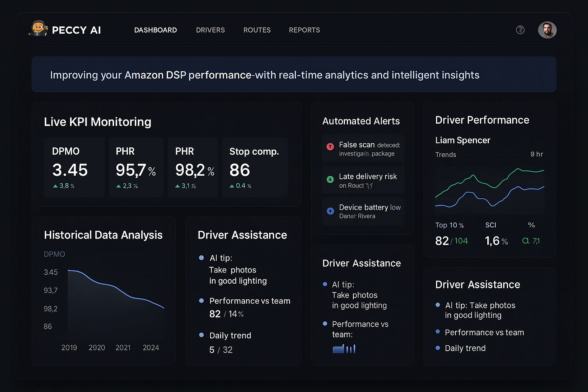The image size is (588, 392).
Task: Select the PHR 95,7 % KPI card
Action: coord(136,167)
